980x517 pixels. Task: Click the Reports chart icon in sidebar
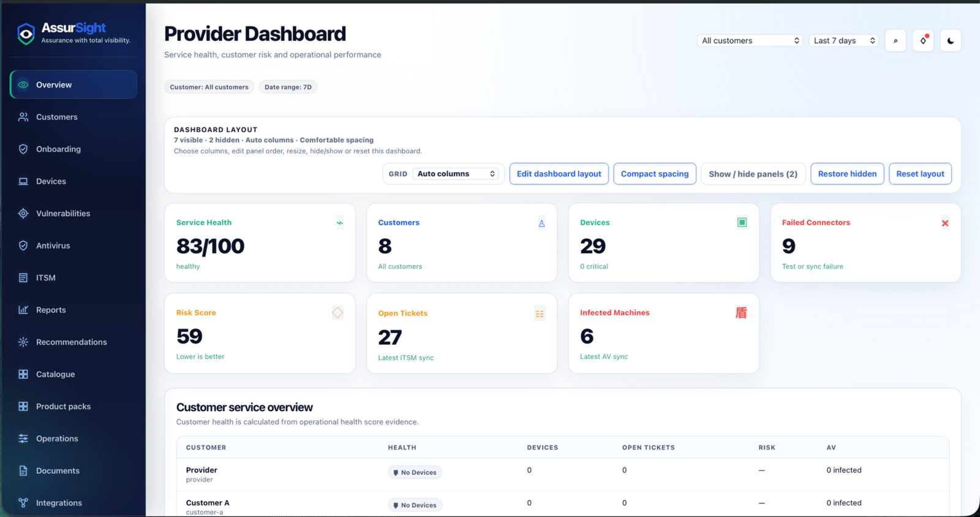tap(23, 310)
